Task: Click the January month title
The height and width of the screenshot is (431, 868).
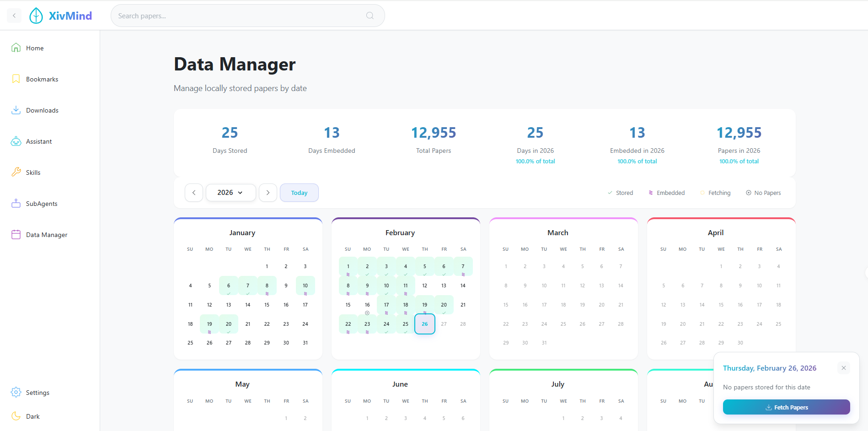Action: 242,232
